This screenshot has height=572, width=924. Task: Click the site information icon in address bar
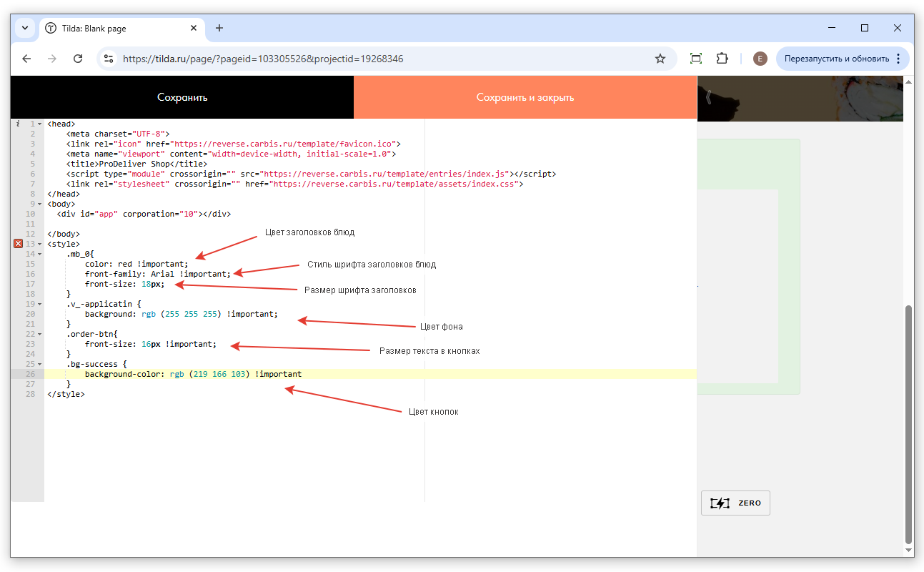(x=109, y=59)
